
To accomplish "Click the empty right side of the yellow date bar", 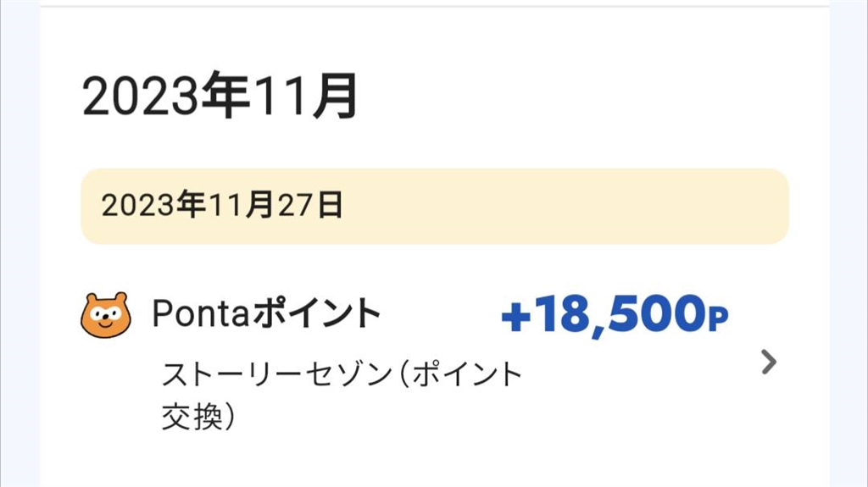I will click(x=593, y=206).
